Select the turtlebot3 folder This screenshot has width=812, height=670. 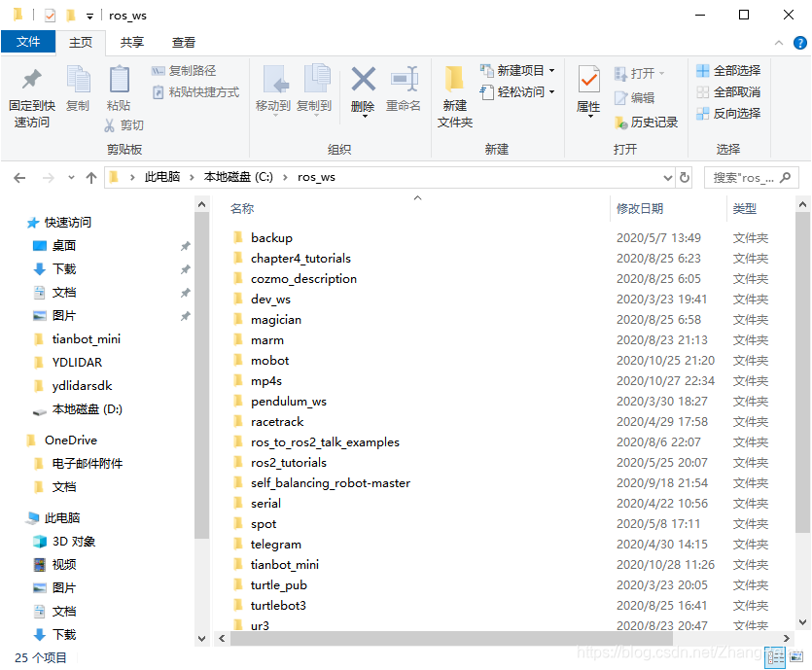pyautogui.click(x=278, y=606)
